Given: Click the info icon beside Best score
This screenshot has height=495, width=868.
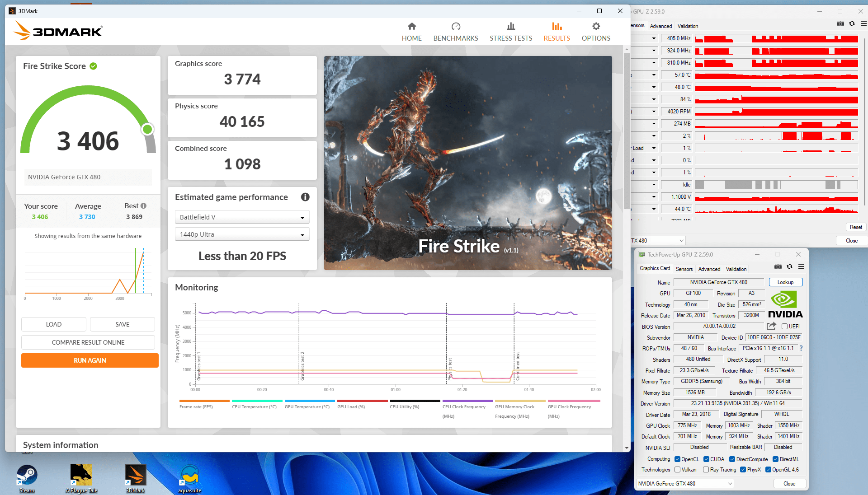Looking at the screenshot, I should [x=143, y=205].
